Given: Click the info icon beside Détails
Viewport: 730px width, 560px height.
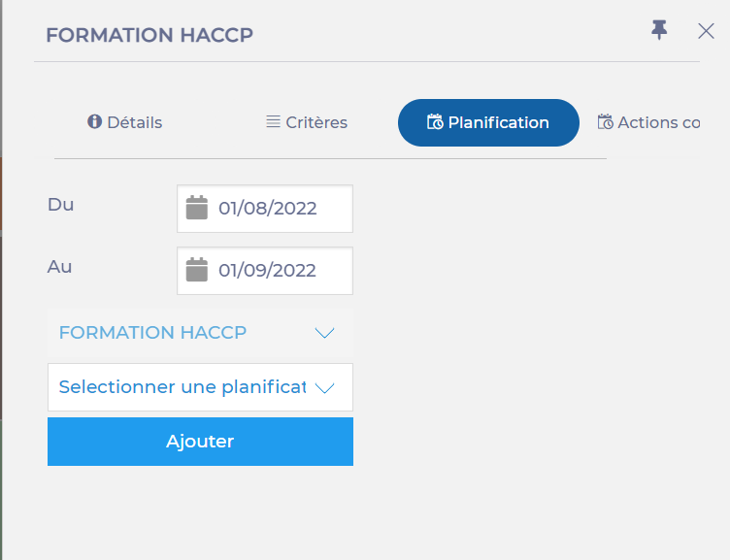Looking at the screenshot, I should pos(95,122).
